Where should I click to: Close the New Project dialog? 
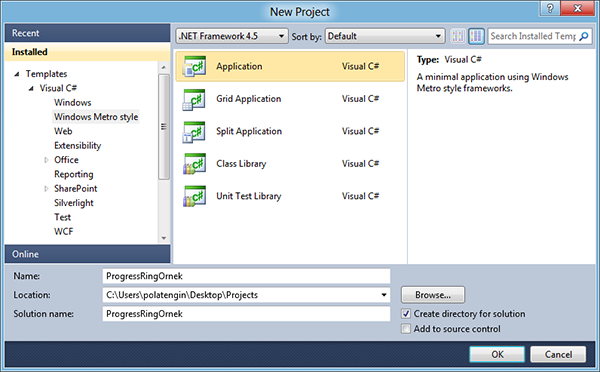point(578,8)
